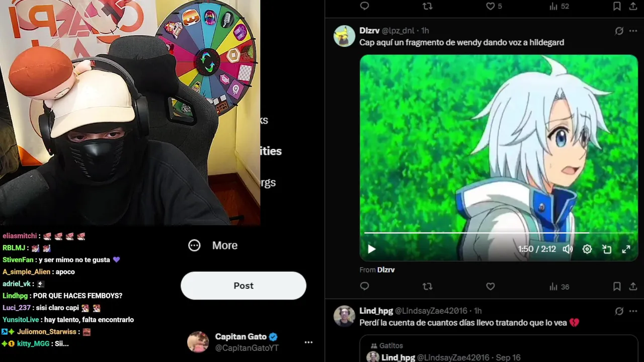
Task: Like the Dlzrv post
Action: point(491,286)
